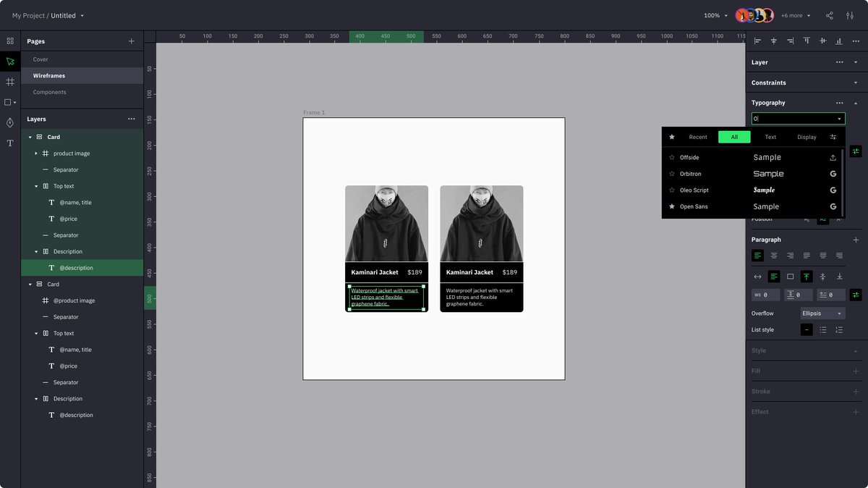Choose numbered list style
This screenshot has width=868, height=488.
point(839,330)
